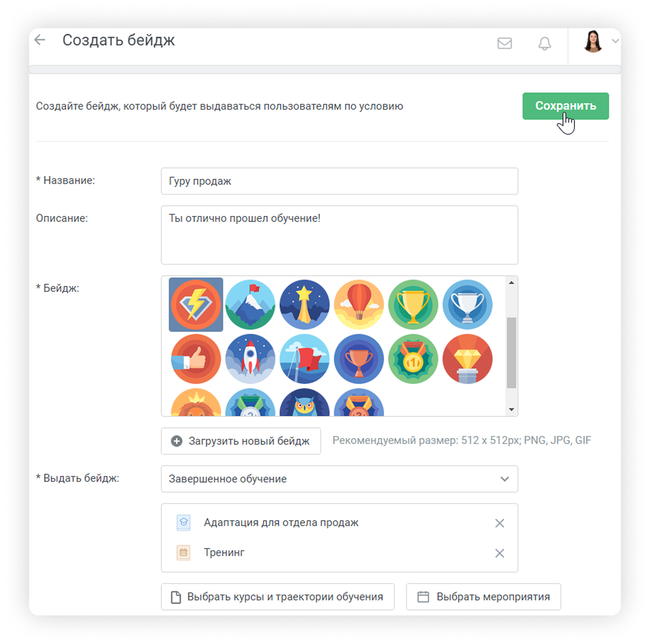Select the mountain with flag badge
650x644 pixels.
tap(250, 305)
